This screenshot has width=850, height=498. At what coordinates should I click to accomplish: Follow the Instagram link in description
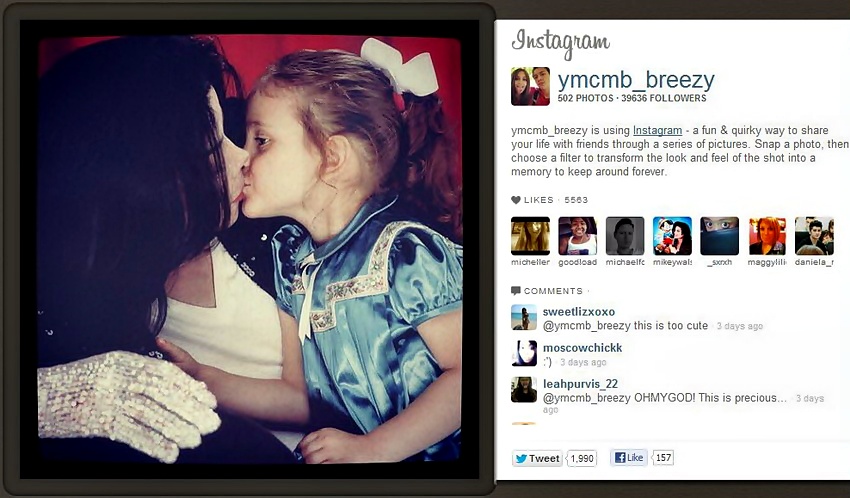click(x=658, y=130)
